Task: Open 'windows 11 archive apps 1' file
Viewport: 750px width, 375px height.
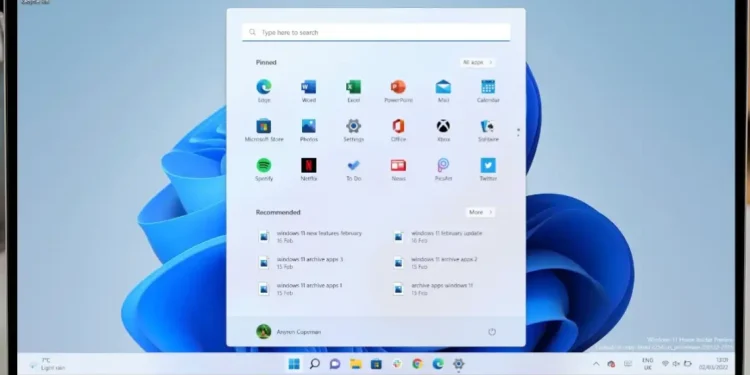Action: 301,289
